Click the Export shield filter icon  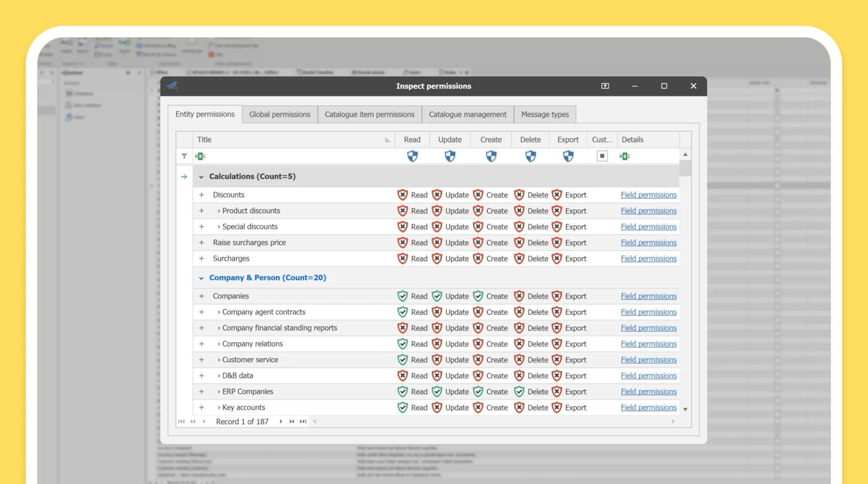pos(568,156)
